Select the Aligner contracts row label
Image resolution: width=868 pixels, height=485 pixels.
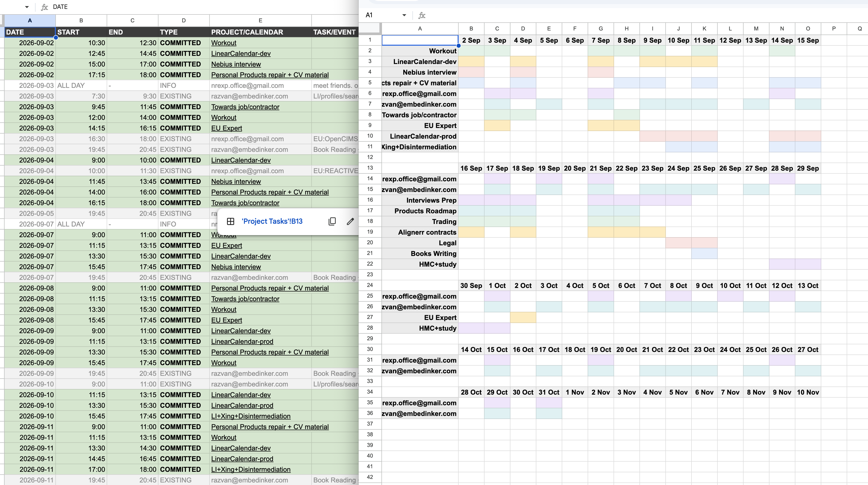pyautogui.click(x=420, y=232)
